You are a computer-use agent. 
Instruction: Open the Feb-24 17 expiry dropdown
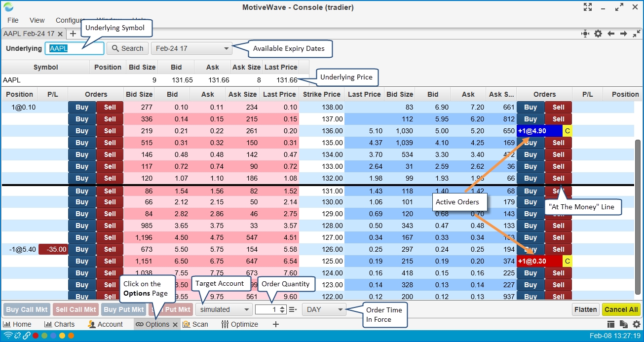pyautogui.click(x=192, y=48)
